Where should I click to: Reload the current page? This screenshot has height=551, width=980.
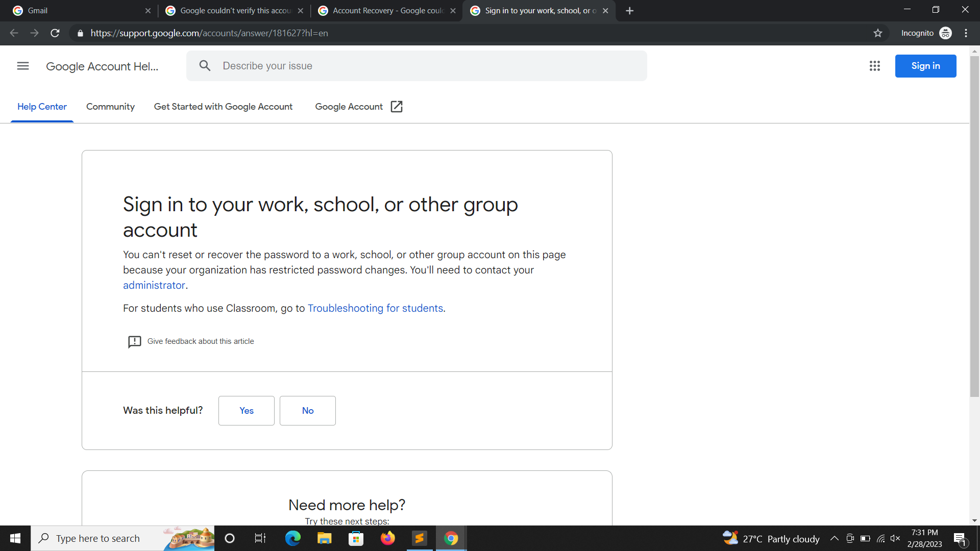(x=55, y=33)
